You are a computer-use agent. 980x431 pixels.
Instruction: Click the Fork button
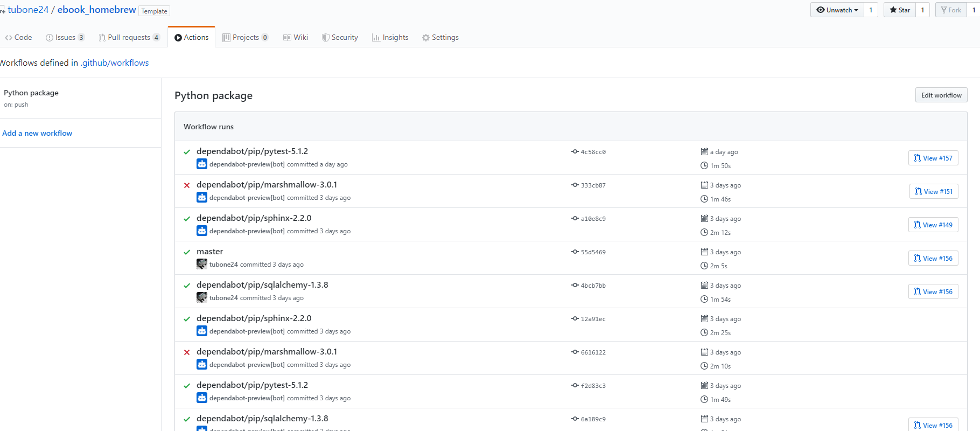[x=951, y=10]
